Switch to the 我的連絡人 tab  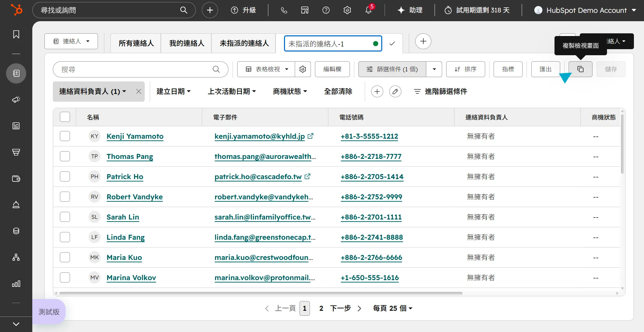186,43
